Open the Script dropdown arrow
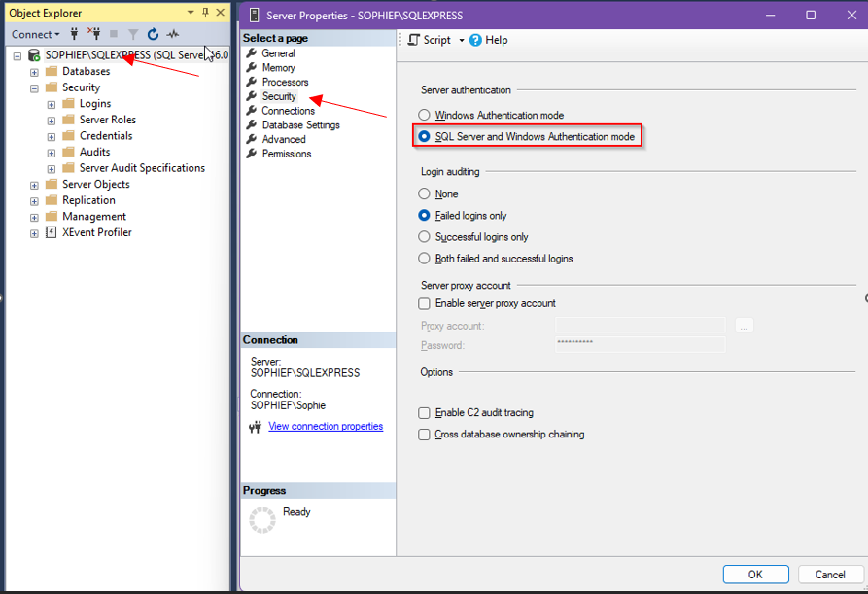This screenshot has width=868, height=594. [x=461, y=41]
